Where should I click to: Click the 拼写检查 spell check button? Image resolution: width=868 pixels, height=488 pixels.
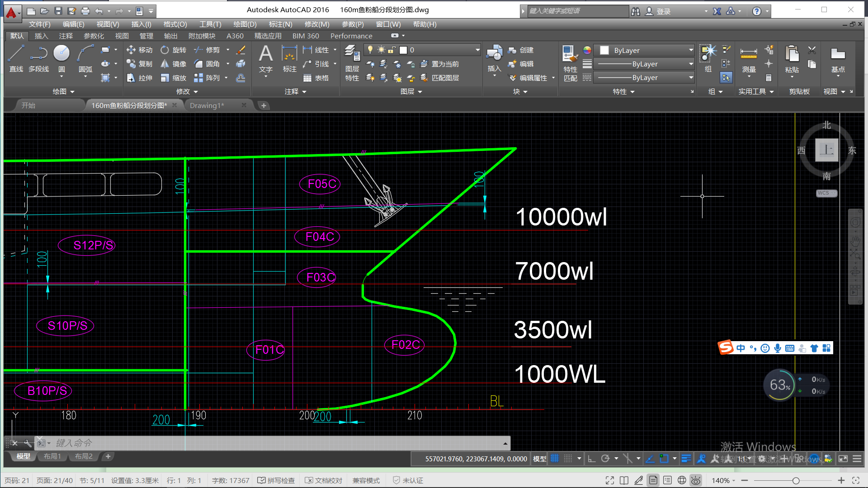[x=276, y=480]
